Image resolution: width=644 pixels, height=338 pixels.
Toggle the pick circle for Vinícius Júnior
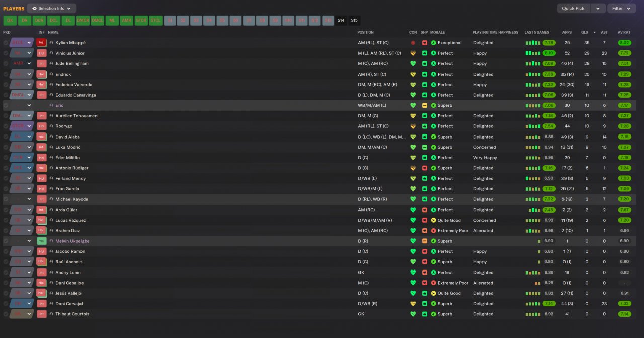pos(6,53)
